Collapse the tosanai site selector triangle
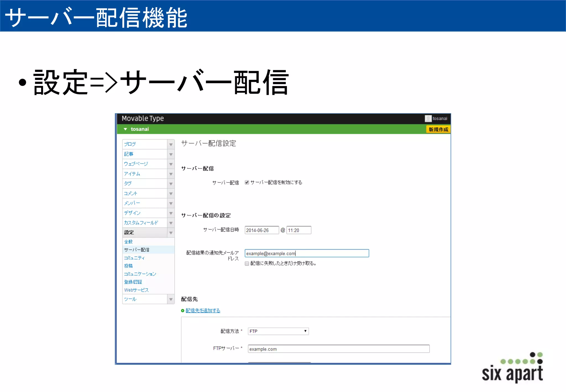The width and height of the screenshot is (566, 392). 125,129
